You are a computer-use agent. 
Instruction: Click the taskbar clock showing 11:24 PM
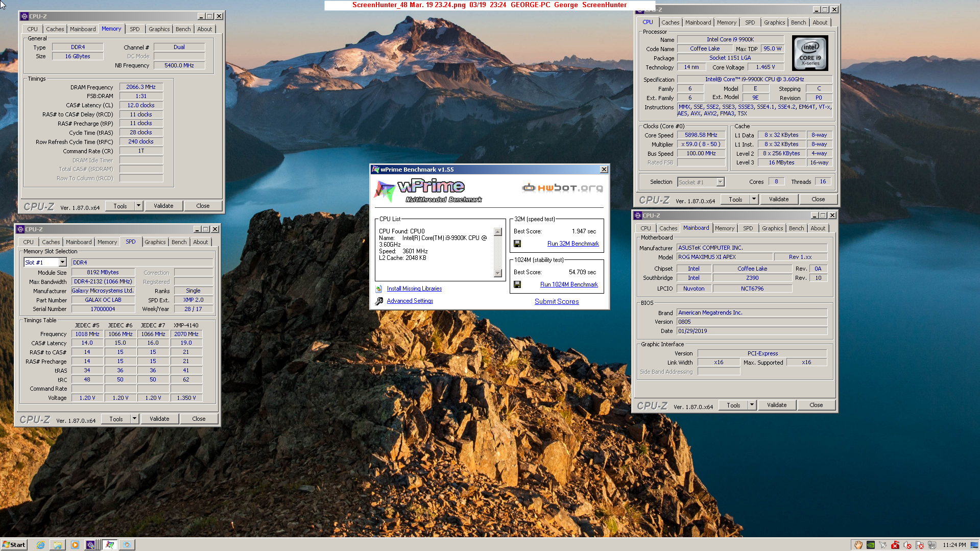tap(954, 545)
